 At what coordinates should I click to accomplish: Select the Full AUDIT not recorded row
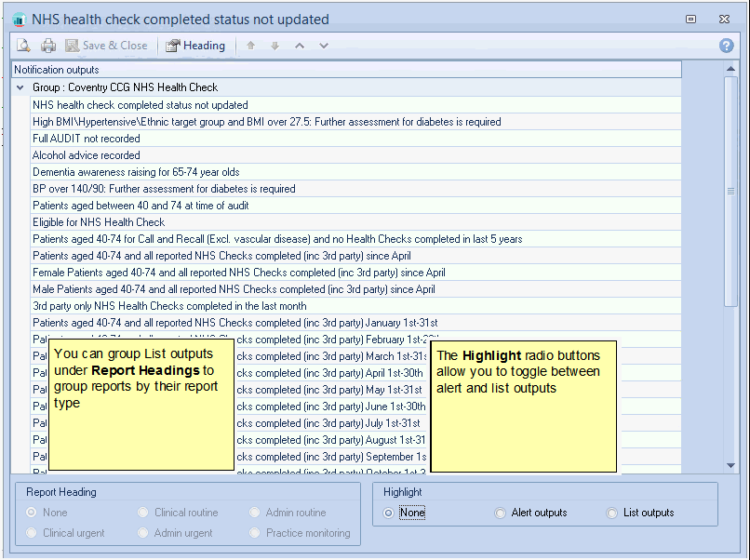[87, 139]
